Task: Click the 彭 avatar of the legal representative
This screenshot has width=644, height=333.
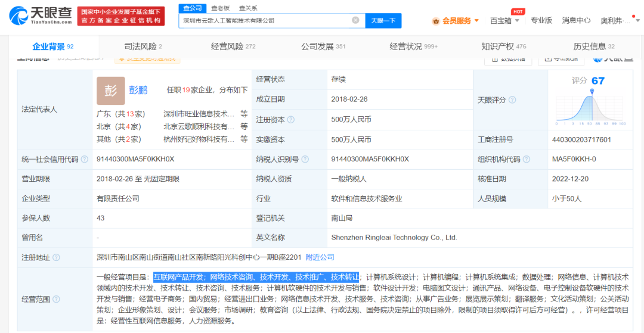Action: 111,91
